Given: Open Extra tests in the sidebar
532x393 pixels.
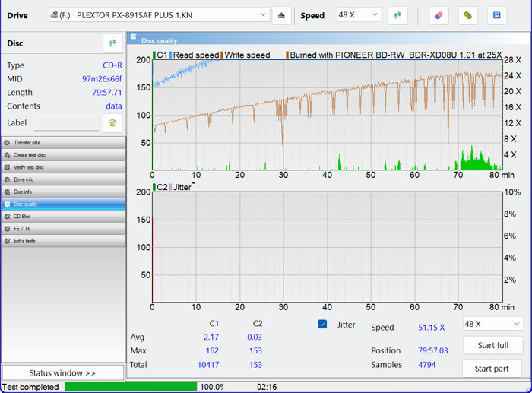Looking at the screenshot, I should [x=63, y=241].
